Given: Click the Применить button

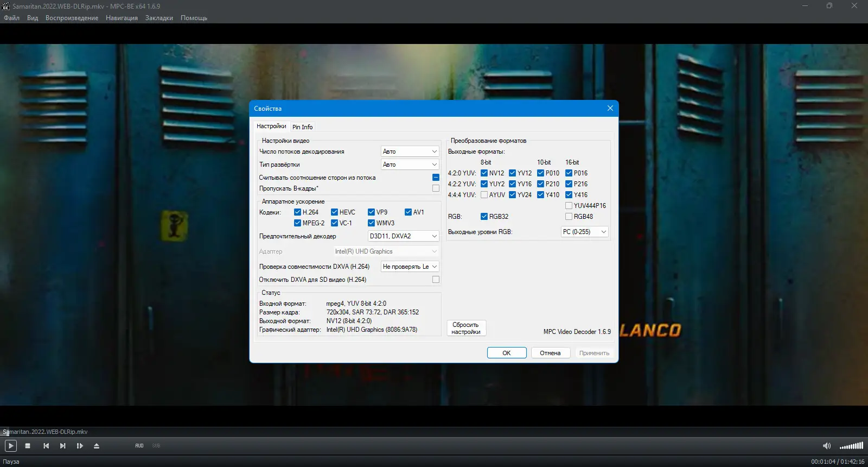Looking at the screenshot, I should [594, 353].
